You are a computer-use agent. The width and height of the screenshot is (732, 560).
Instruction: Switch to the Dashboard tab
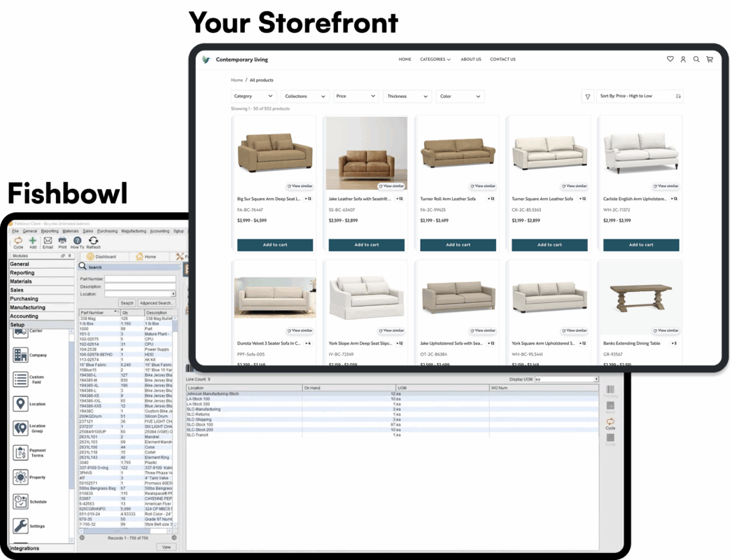click(102, 257)
